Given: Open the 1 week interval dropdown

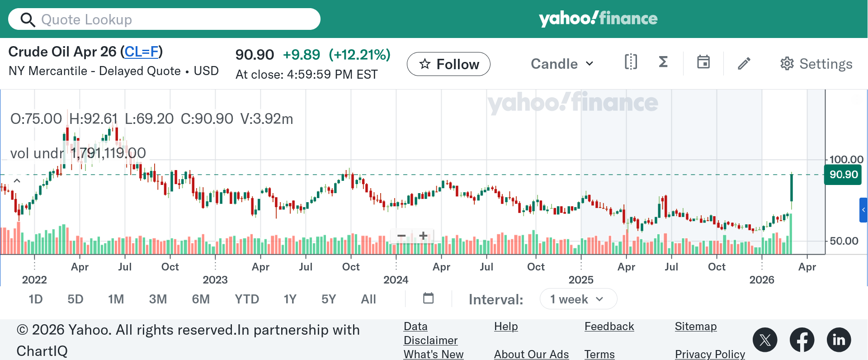Looking at the screenshot, I should tap(578, 299).
